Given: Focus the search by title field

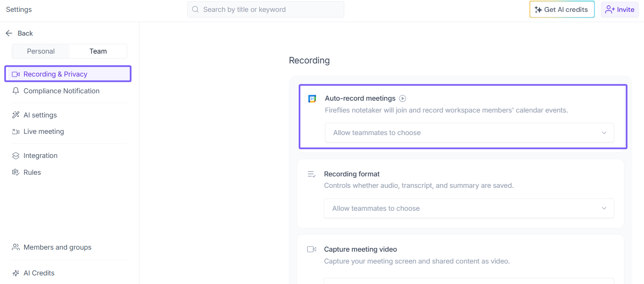Looking at the screenshot, I should 270,9.
